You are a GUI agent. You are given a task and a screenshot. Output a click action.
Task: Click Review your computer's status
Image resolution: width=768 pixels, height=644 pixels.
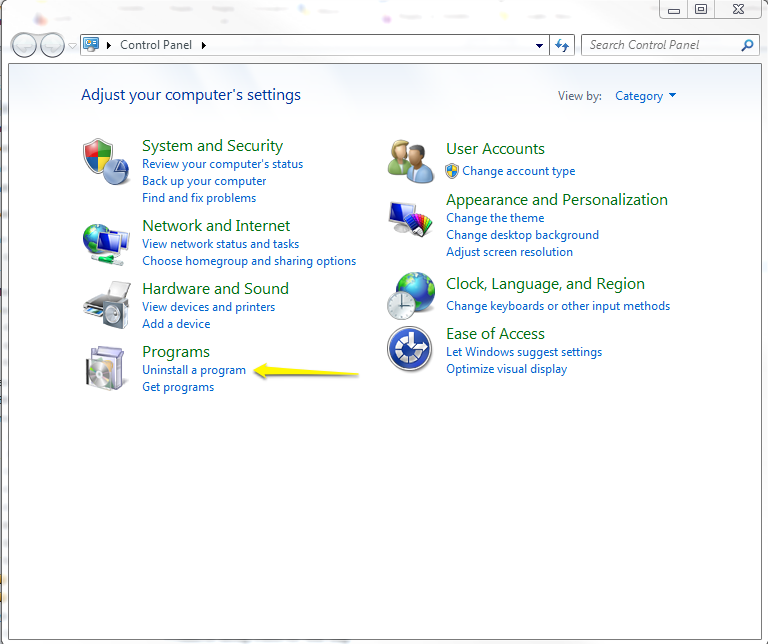click(x=222, y=164)
